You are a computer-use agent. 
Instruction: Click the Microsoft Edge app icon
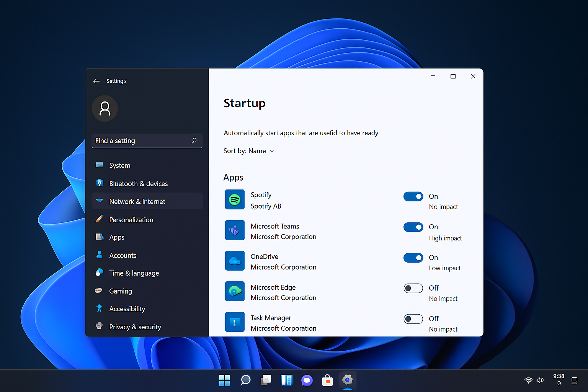click(x=234, y=291)
